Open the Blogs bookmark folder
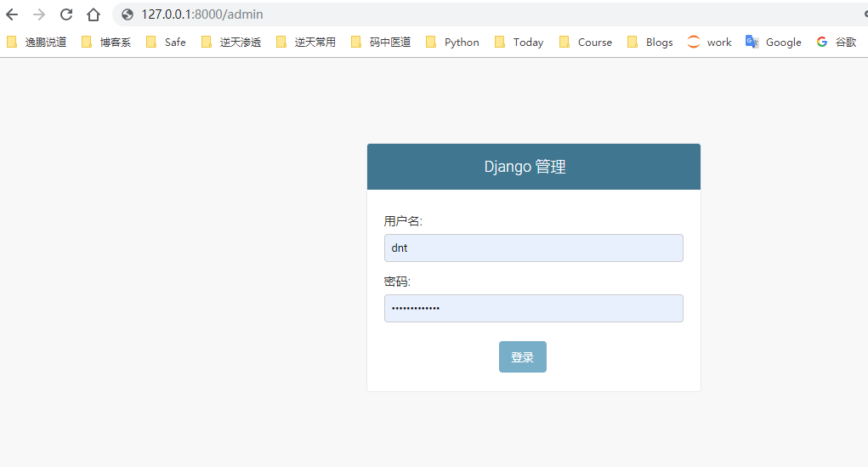Viewport: 868px width, 467px height. pyautogui.click(x=650, y=42)
